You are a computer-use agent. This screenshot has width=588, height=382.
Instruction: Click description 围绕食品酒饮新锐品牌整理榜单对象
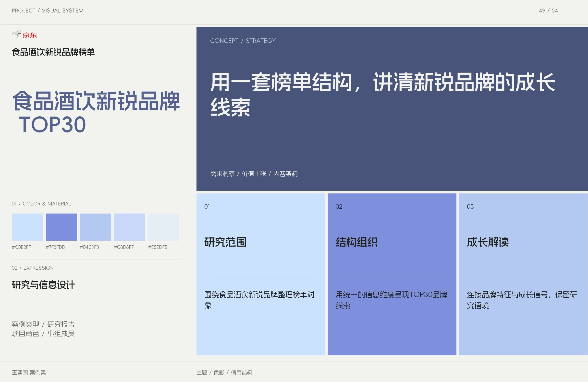click(x=259, y=300)
